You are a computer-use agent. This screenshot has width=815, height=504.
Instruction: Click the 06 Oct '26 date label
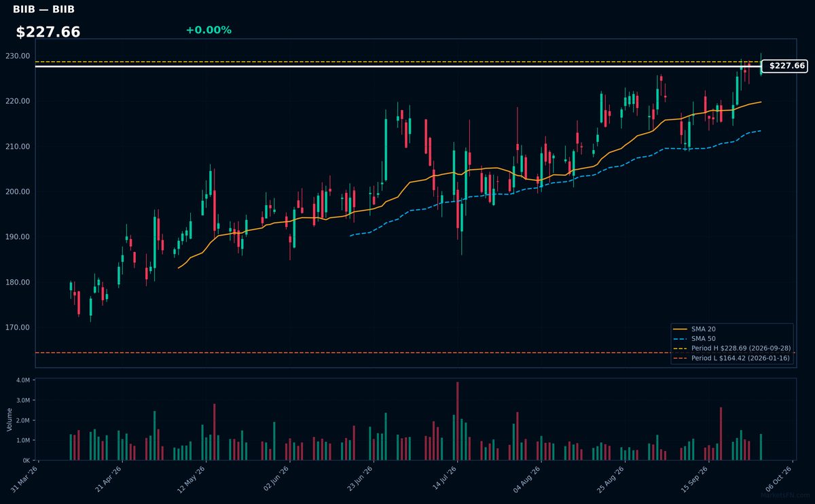(x=778, y=480)
